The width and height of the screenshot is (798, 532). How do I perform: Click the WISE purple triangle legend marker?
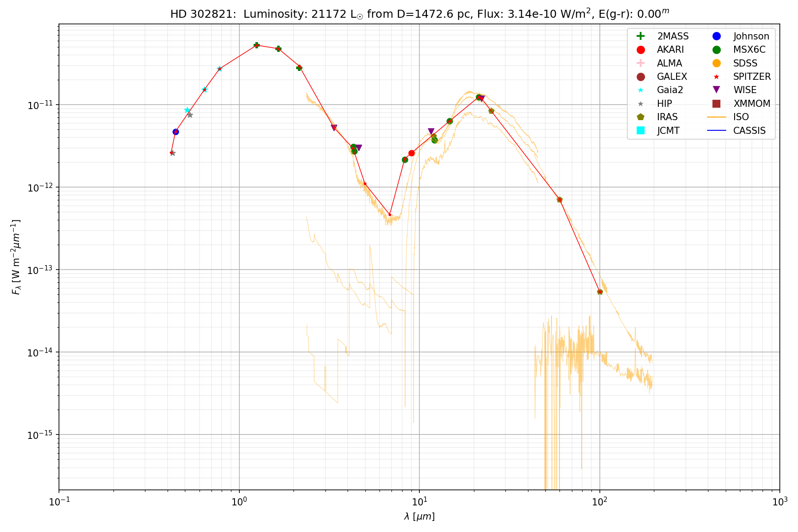[716, 90]
